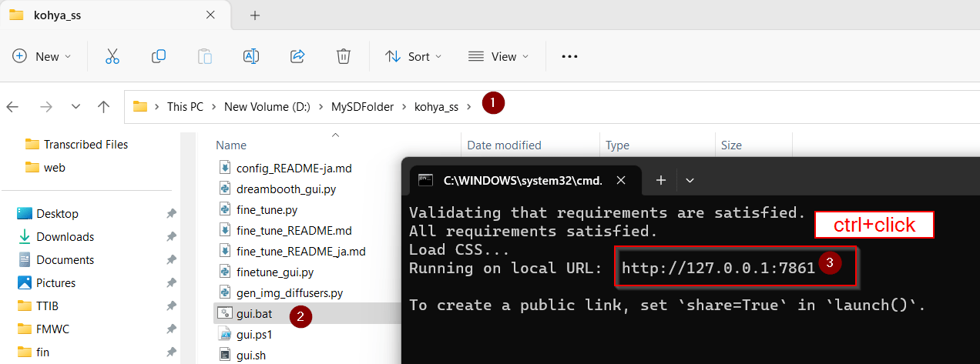This screenshot has height=364, width=980.
Task: Close the kohya_ss Explorer tab
Action: 210,15
